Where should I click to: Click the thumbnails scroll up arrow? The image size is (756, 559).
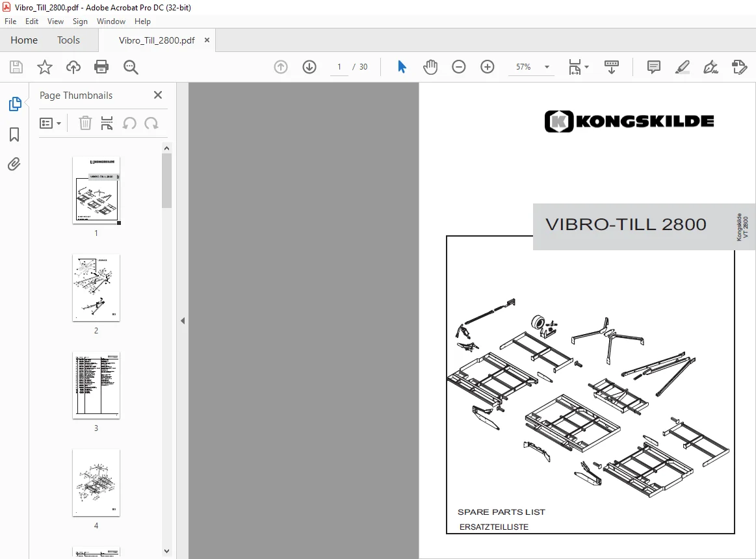(x=167, y=148)
